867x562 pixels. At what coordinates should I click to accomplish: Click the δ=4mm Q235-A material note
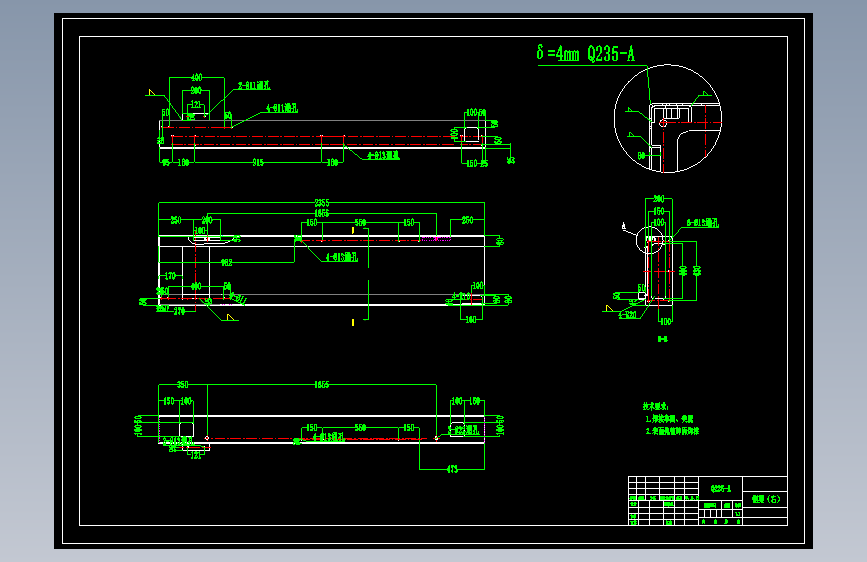(586, 54)
